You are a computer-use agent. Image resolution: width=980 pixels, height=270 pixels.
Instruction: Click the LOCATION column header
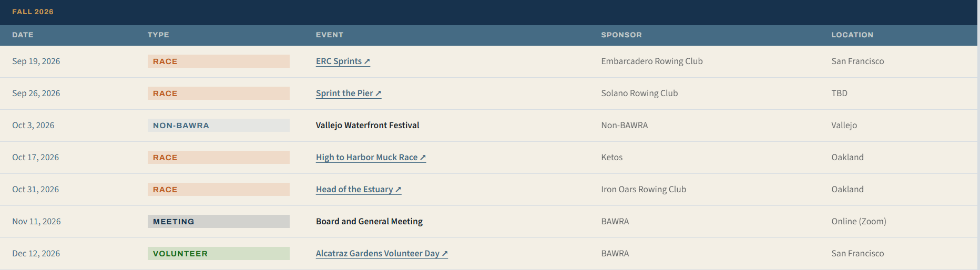click(852, 35)
